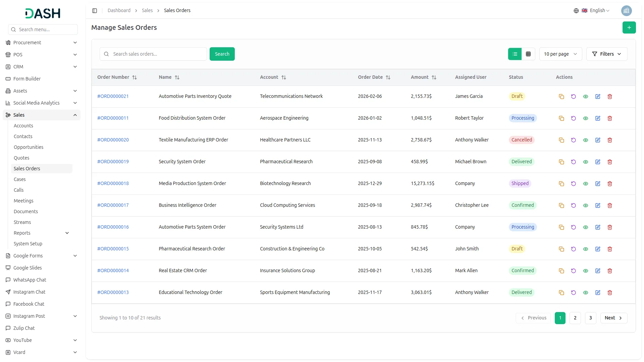This screenshot has width=644, height=362.
Task: Edit the Textile Manufacturing ERP Order
Action: [x=598, y=140]
